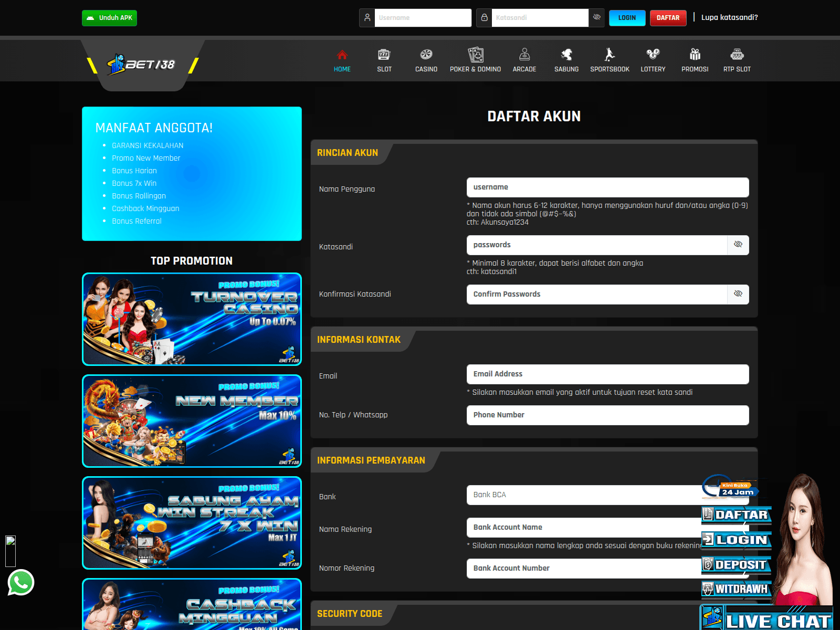Image resolution: width=840 pixels, height=630 pixels.
Task: Open the Sportsbook player icon
Action: click(610, 55)
